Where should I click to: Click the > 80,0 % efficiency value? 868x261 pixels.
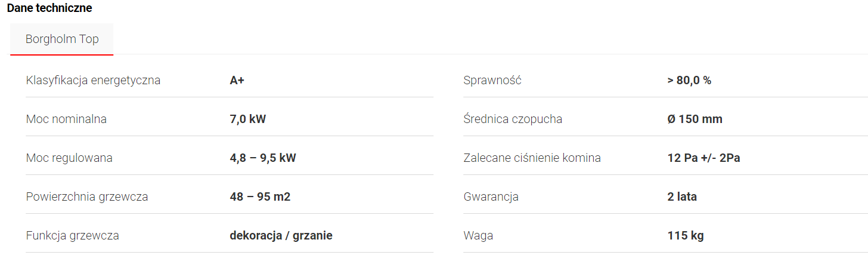pyautogui.click(x=689, y=80)
